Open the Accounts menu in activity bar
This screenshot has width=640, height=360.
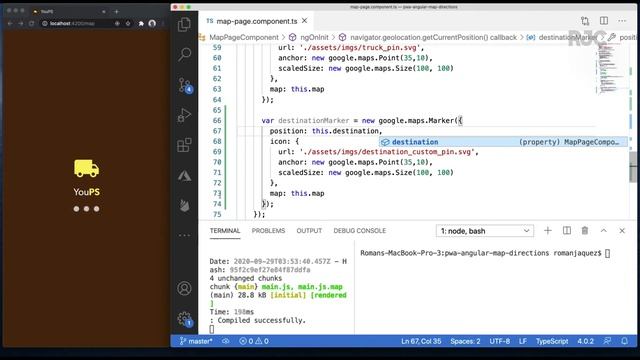pyautogui.click(x=184, y=289)
